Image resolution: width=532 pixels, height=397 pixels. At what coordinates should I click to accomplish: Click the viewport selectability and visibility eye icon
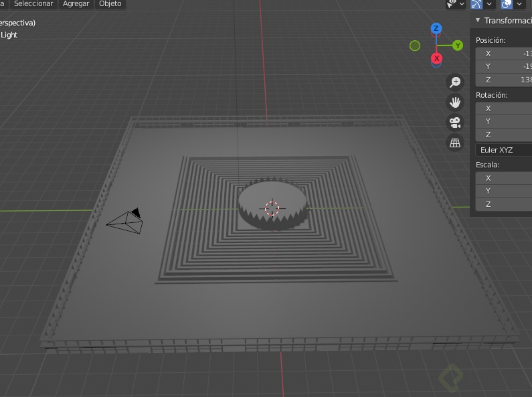[452, 4]
